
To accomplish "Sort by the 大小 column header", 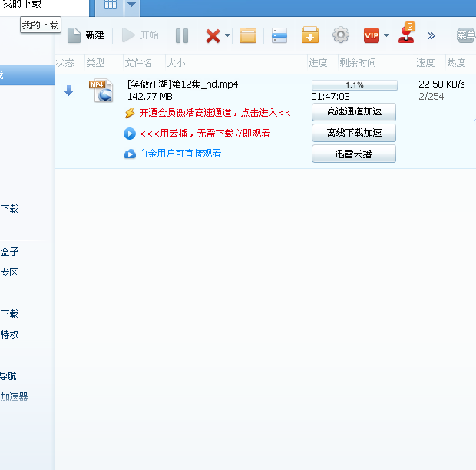I will coord(176,63).
